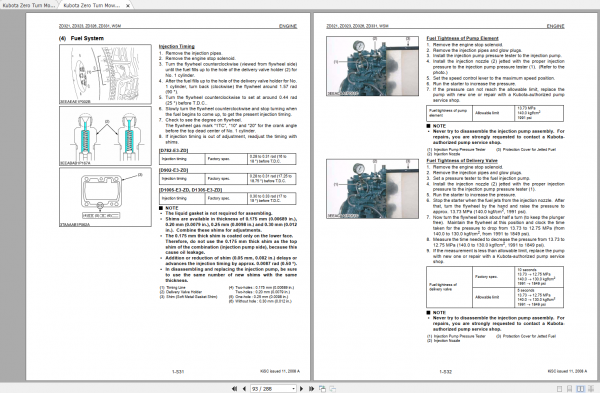Go to the next page
600x393 pixels.
[302, 388]
